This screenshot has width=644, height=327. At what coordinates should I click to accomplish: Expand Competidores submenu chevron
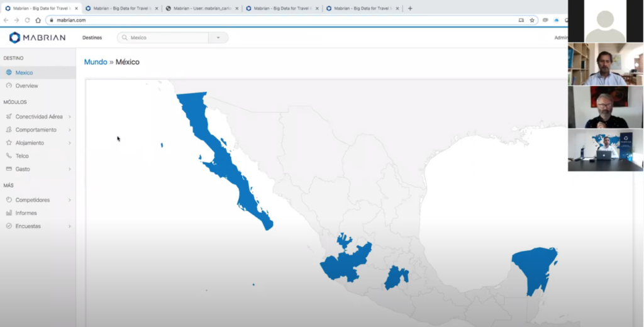[x=69, y=200]
